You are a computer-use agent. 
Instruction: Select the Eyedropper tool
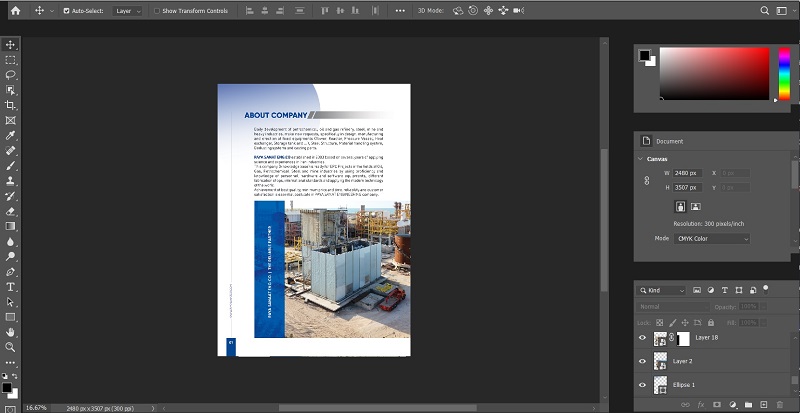coord(10,135)
